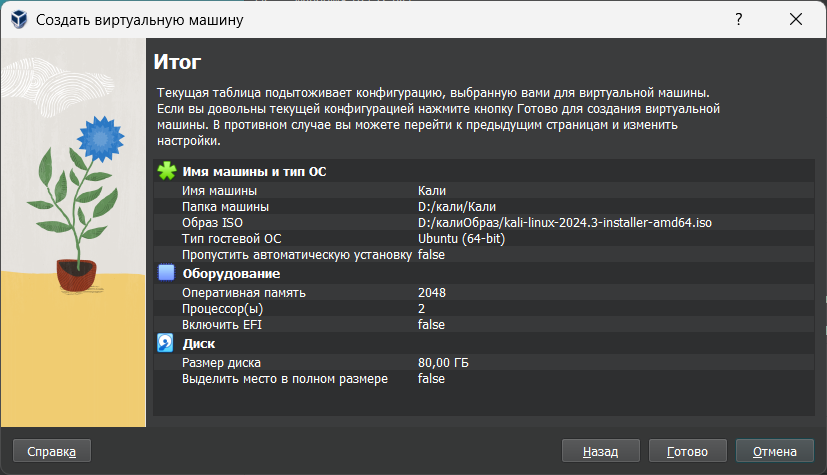
Task: Click the Итог page heading
Action: (x=177, y=62)
